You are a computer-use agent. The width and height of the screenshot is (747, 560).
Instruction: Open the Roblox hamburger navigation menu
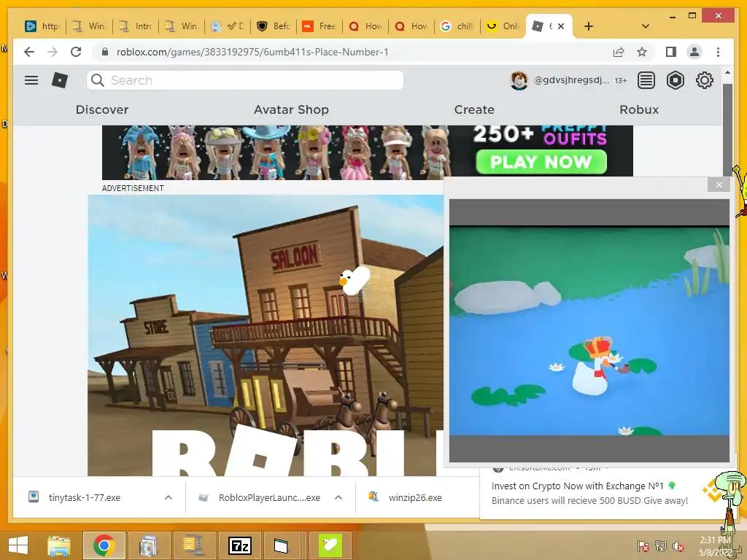click(x=31, y=80)
